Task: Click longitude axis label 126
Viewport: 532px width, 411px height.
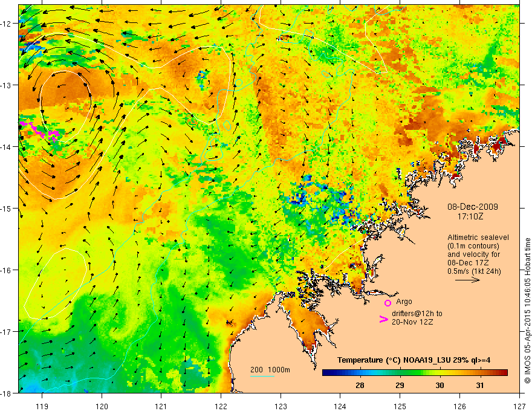Action: (459, 406)
